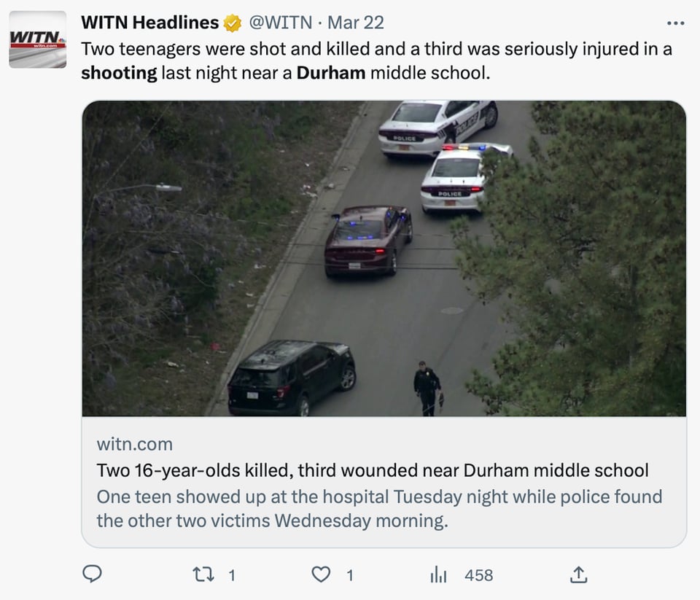Click the bold word Durham in tweet

pyautogui.click(x=331, y=73)
